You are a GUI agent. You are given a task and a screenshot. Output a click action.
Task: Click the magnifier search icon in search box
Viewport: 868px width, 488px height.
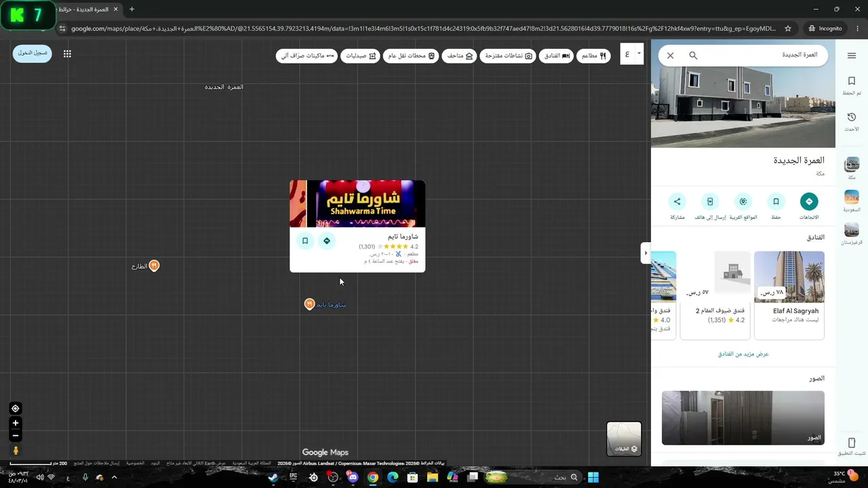coord(693,56)
